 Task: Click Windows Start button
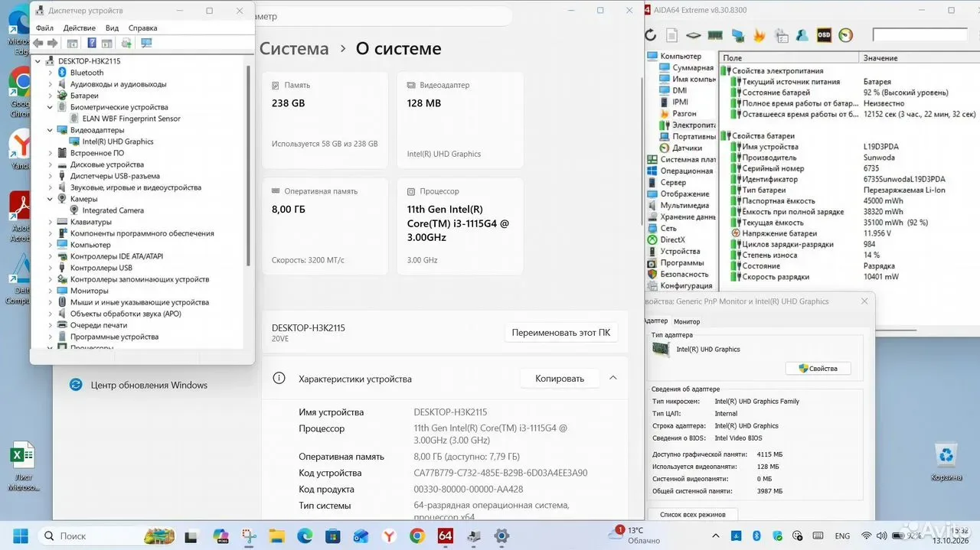[20, 536]
